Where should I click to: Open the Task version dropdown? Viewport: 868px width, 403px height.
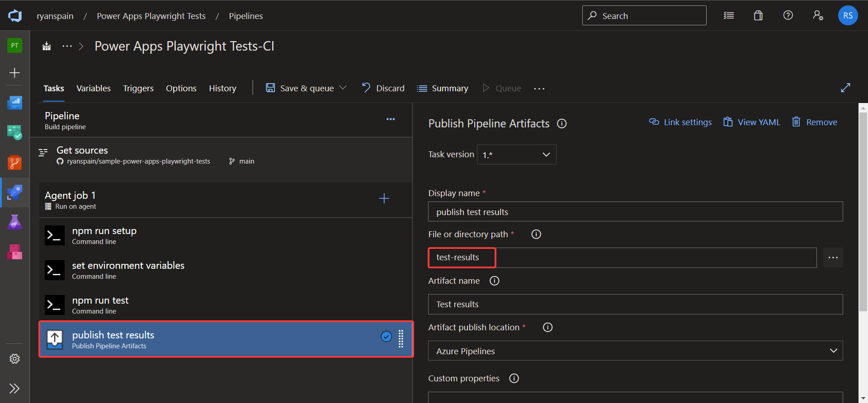(x=516, y=155)
